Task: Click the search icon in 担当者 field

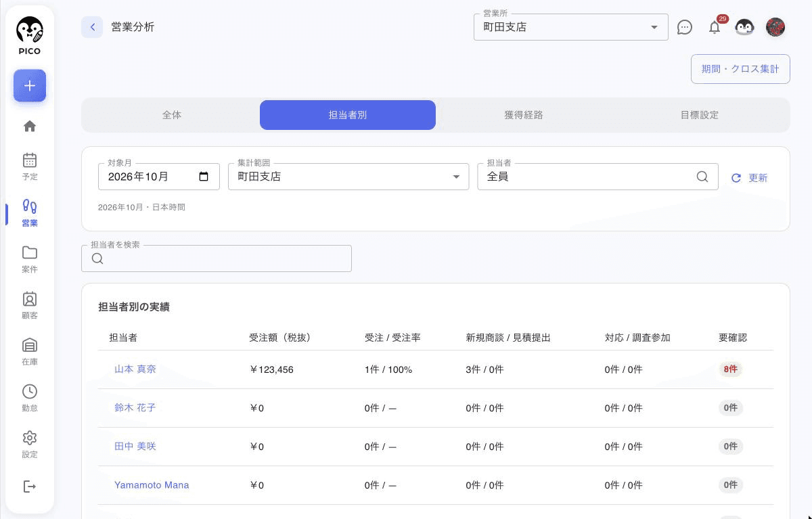Action: [702, 177]
